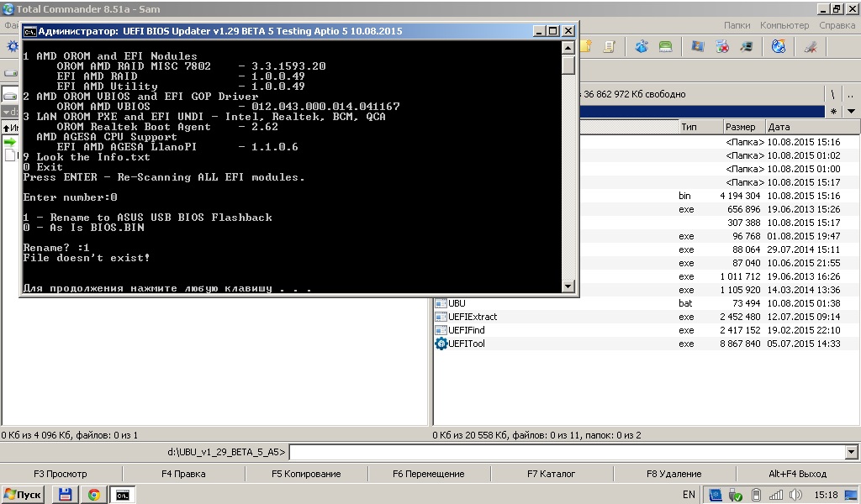The width and height of the screenshot is (861, 504).
Task: Click the UEFITool file icon
Action: (441, 344)
